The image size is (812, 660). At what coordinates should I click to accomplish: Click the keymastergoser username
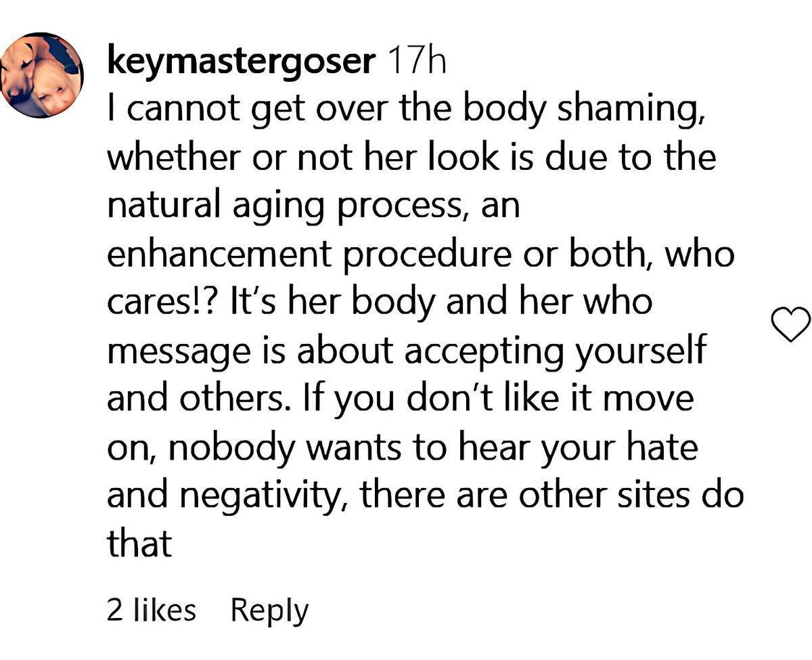240,63
